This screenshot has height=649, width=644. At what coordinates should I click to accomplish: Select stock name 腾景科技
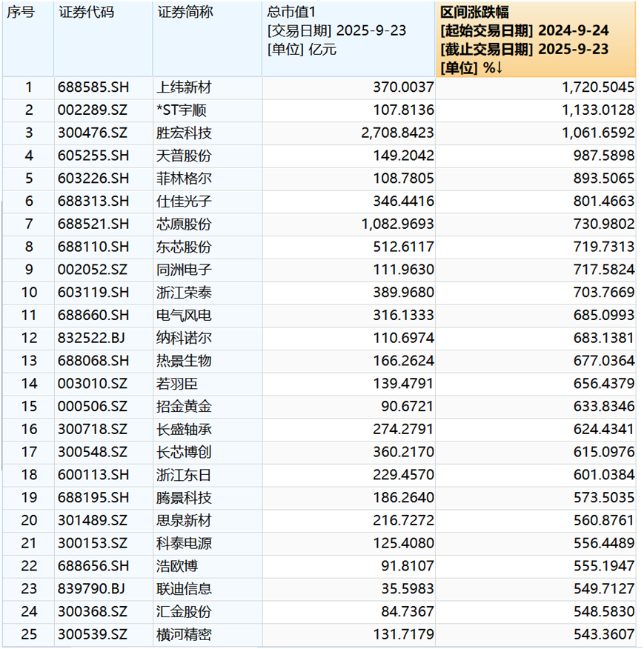point(184,498)
